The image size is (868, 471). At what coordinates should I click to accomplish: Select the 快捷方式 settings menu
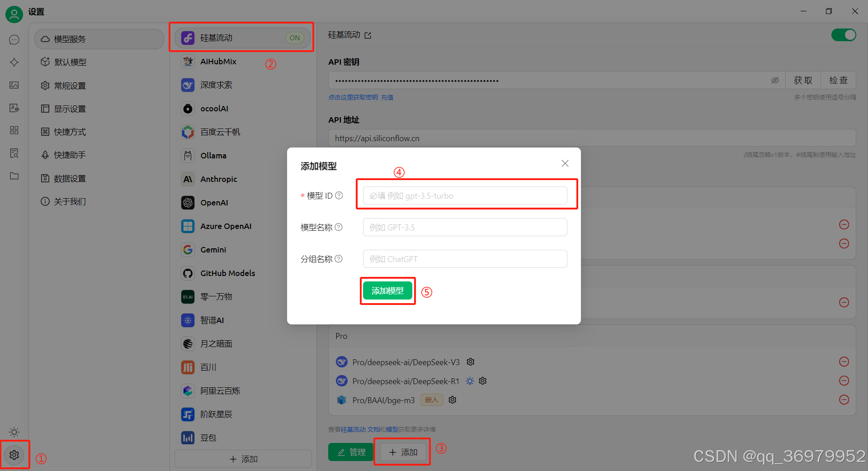[99, 132]
